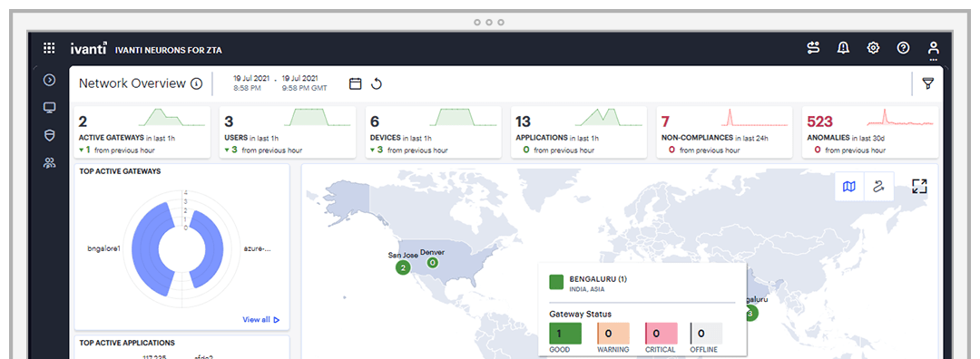Open the users group sidebar item
Image resolution: width=980 pixels, height=359 pixels.
[x=49, y=163]
